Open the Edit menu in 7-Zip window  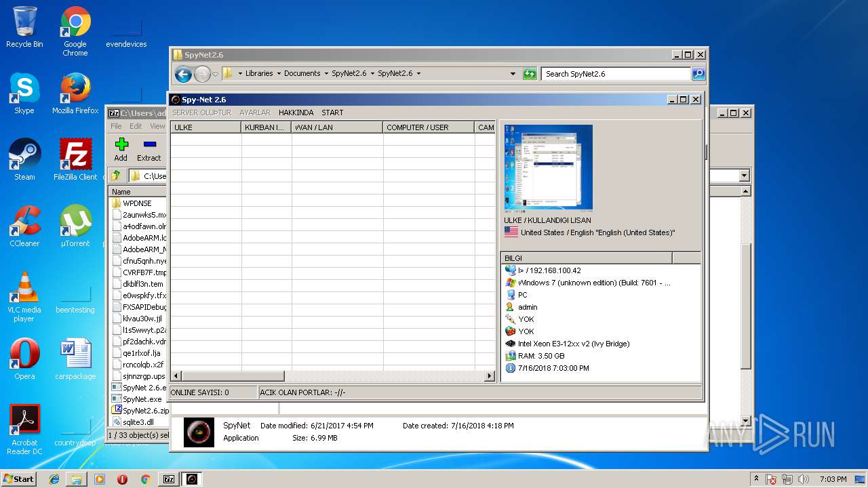point(136,126)
